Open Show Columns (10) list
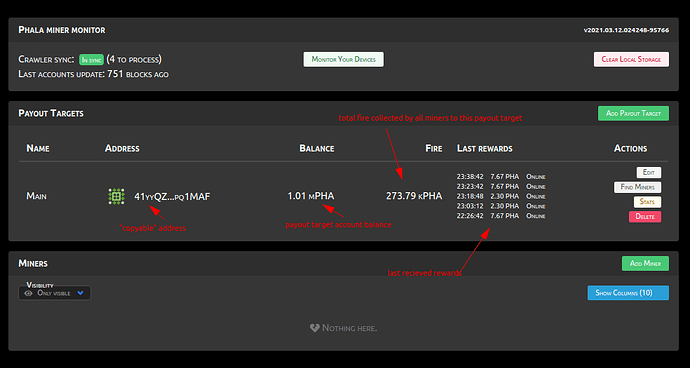The image size is (690, 368). point(628,293)
